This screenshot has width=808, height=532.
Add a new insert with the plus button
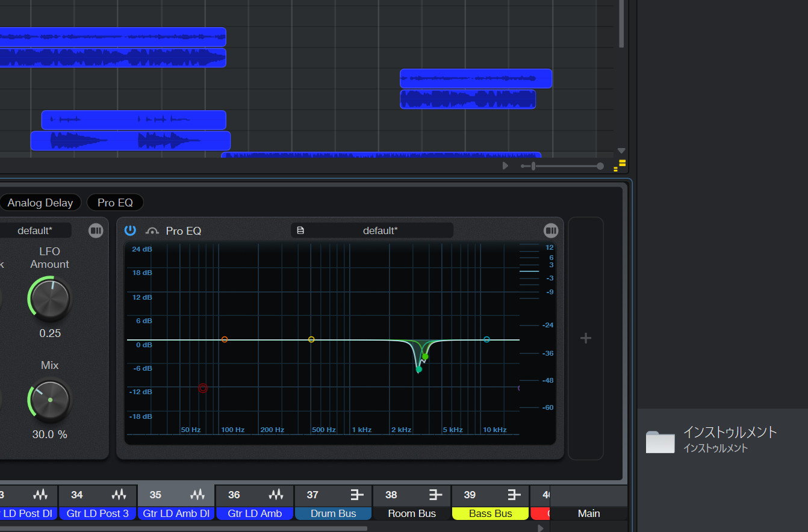pyautogui.click(x=585, y=338)
